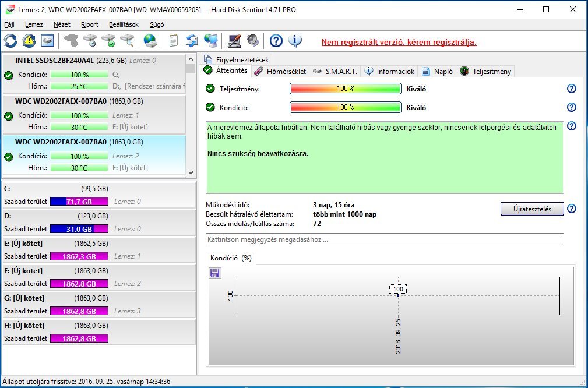
Task: Select WDC WD2002FAEX disk labeled Lemez 1
Action: [94, 114]
